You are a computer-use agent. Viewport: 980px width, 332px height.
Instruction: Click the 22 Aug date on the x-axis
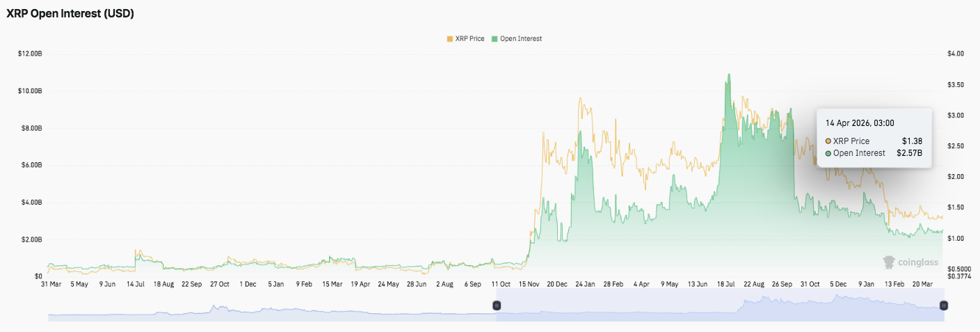pos(753,284)
